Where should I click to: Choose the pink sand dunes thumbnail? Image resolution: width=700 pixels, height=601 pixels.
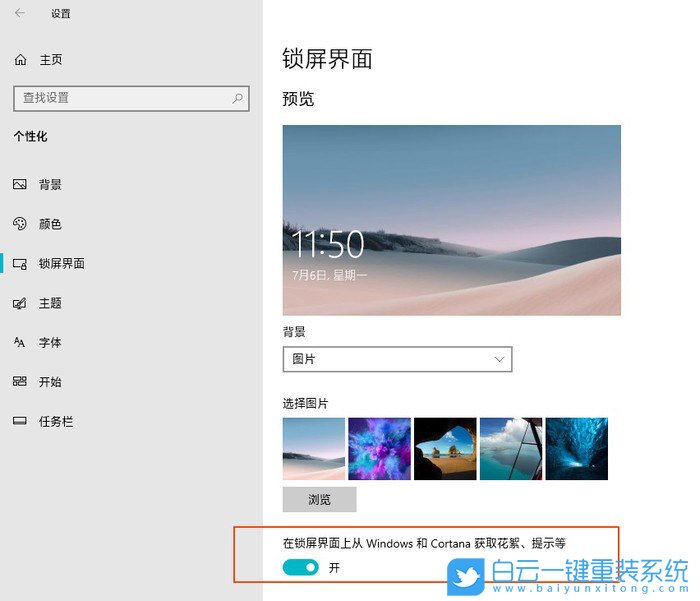[x=314, y=449]
